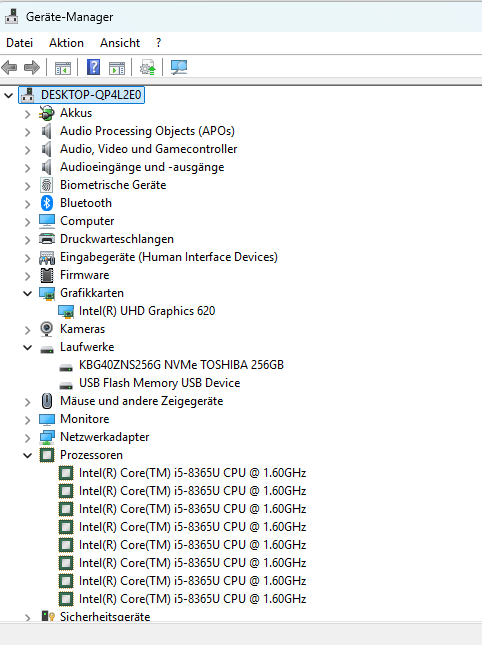The width and height of the screenshot is (482, 645).
Task: Select the Firmware category label
Action: tap(85, 275)
